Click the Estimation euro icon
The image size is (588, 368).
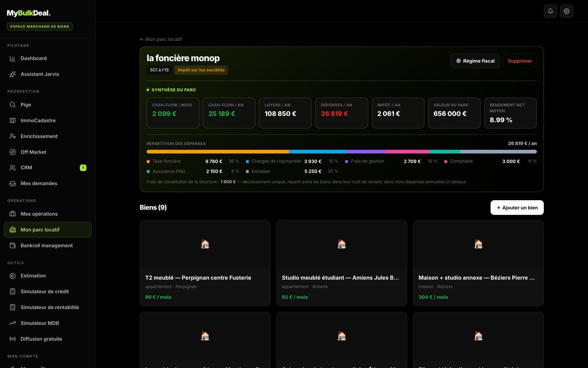(x=12, y=276)
